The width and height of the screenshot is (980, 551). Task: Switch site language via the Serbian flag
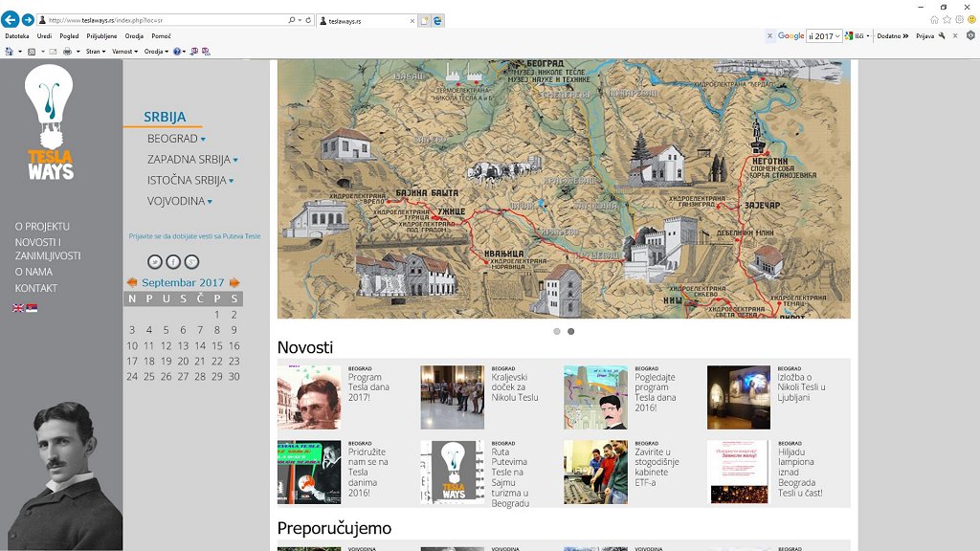(32, 308)
